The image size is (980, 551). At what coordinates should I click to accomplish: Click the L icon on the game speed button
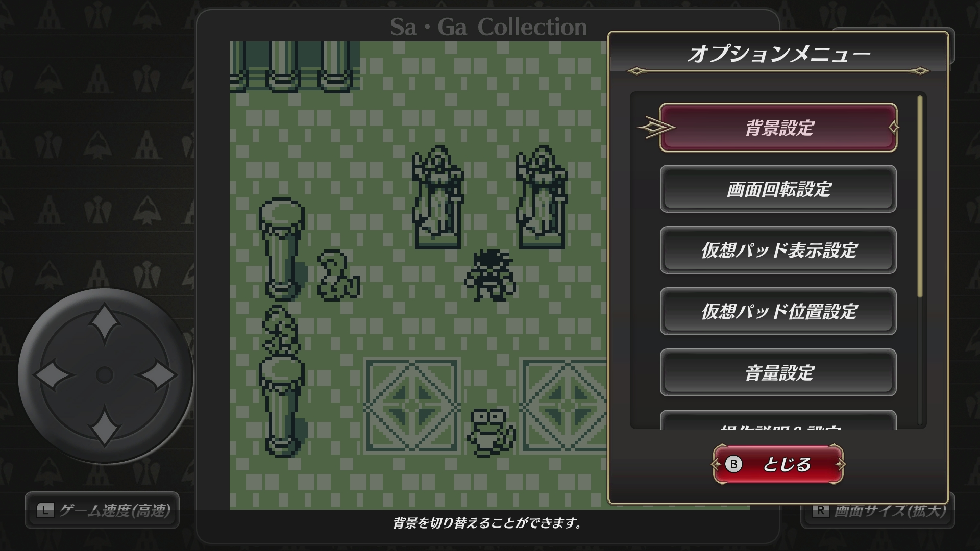(x=45, y=510)
